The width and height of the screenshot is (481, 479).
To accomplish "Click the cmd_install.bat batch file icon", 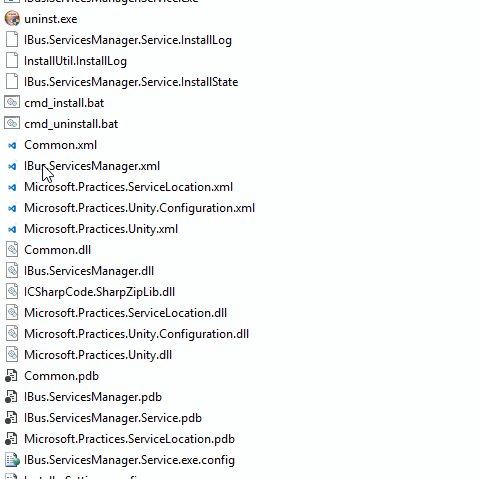I will click(12, 103).
